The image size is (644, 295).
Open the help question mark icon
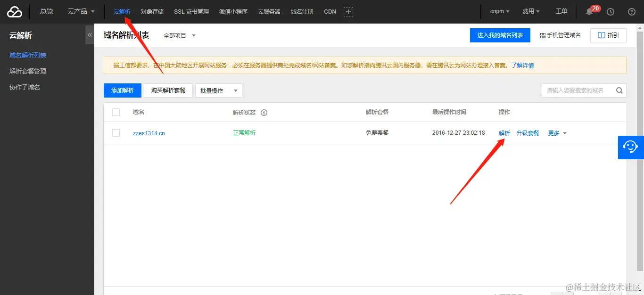click(x=632, y=12)
